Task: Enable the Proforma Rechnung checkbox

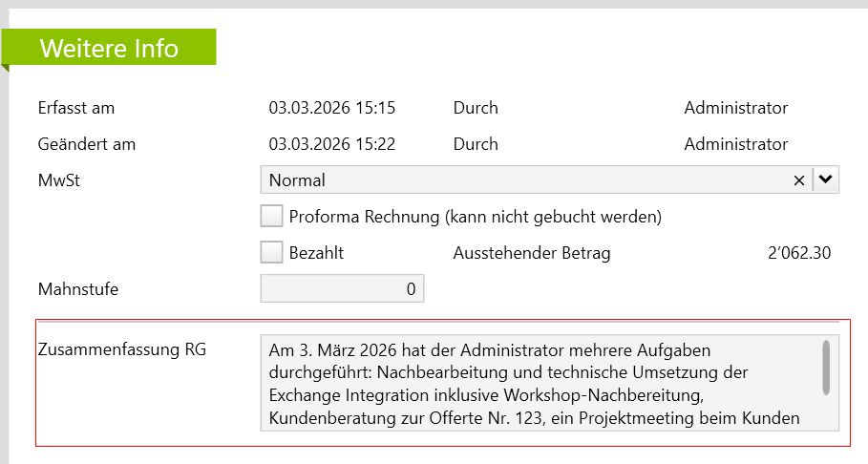Action: click(x=272, y=217)
